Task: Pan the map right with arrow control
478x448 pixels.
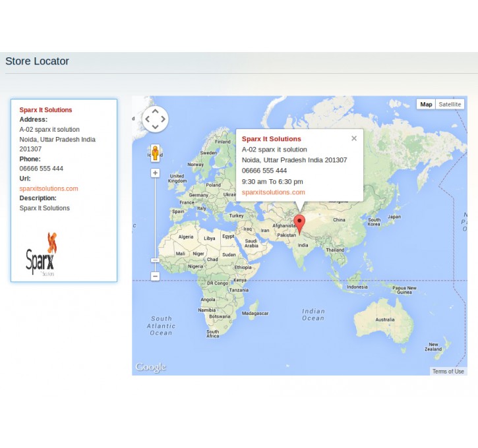Action: (x=163, y=119)
